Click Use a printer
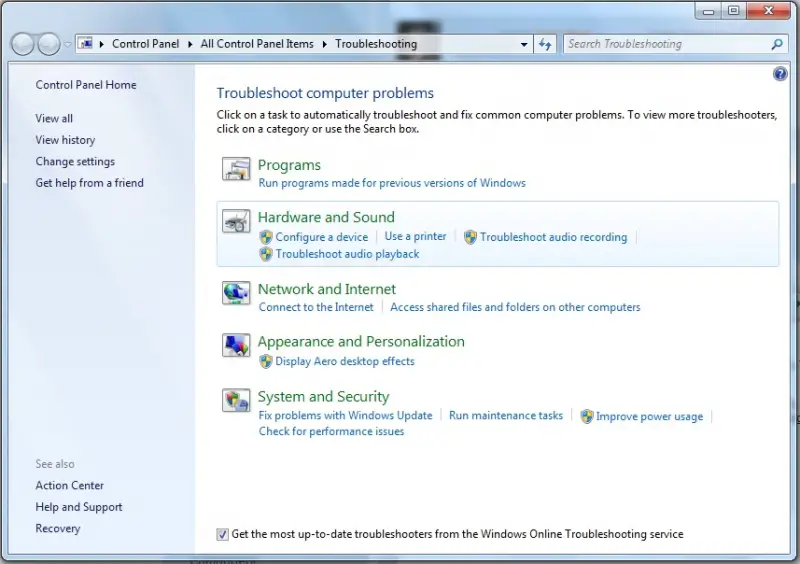This screenshot has height=564, width=800. [415, 236]
